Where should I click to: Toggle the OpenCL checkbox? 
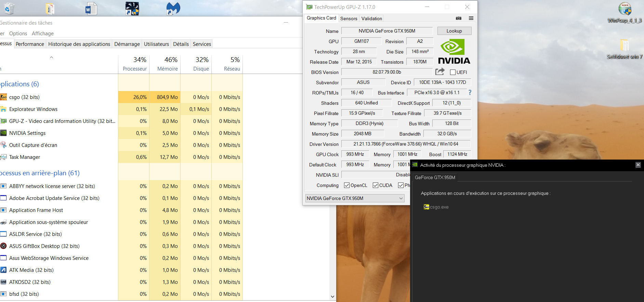point(347,185)
